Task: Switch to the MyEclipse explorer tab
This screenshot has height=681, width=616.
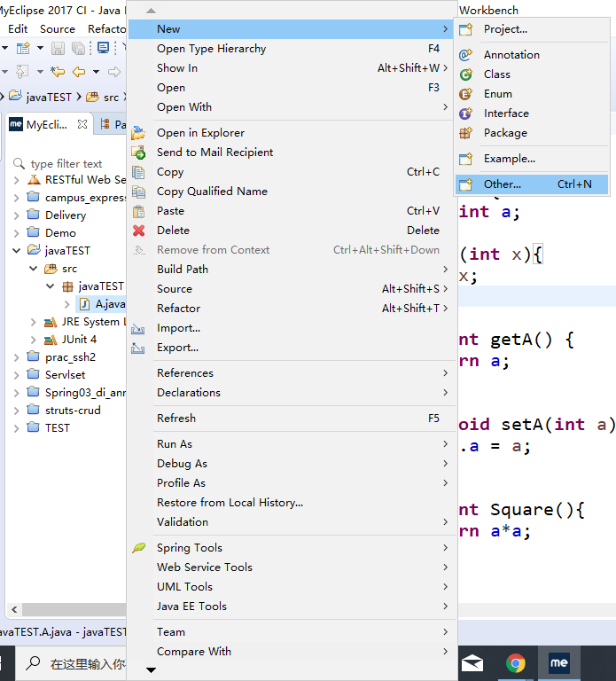Action: 47,125
